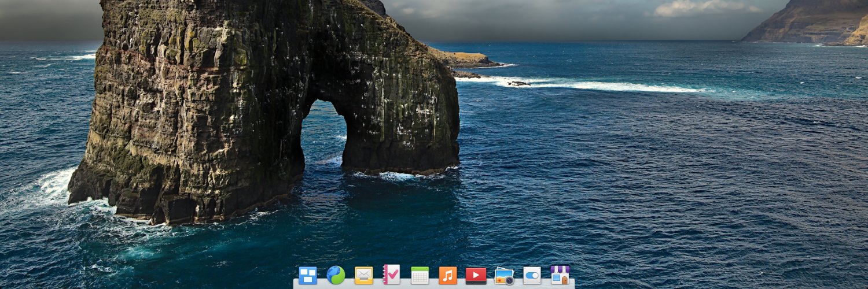The image size is (868, 289).
Task: Open the Mail envelope icon
Action: (x=364, y=275)
